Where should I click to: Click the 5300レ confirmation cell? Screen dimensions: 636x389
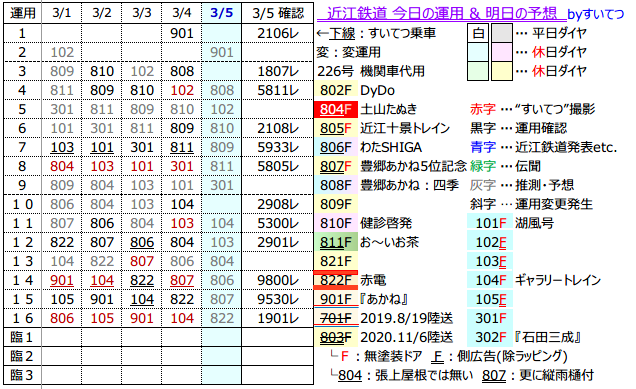pos(277,223)
